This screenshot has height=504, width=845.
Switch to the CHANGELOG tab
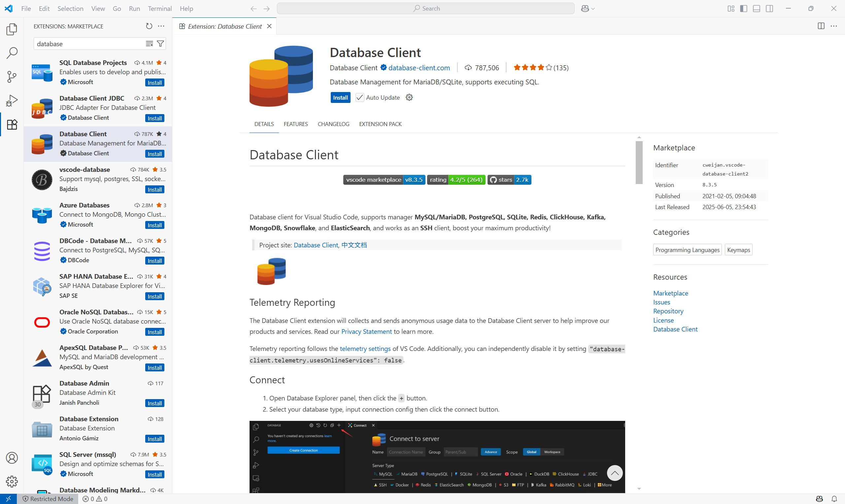[x=333, y=124]
